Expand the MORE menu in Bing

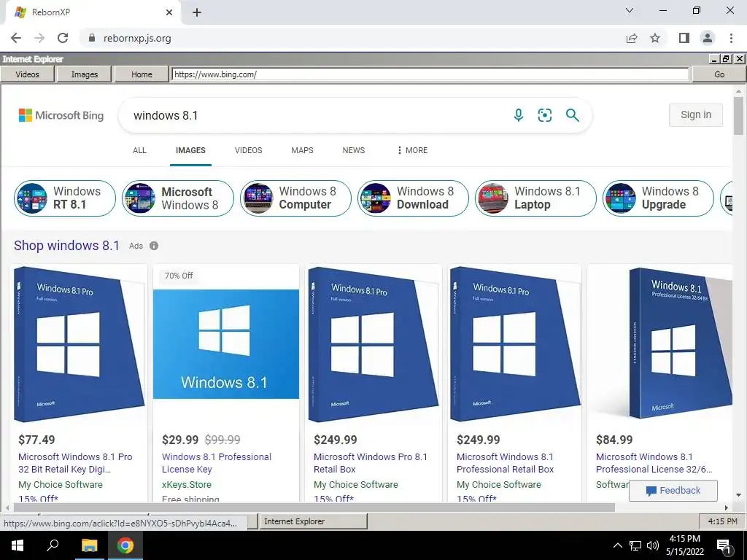412,150
